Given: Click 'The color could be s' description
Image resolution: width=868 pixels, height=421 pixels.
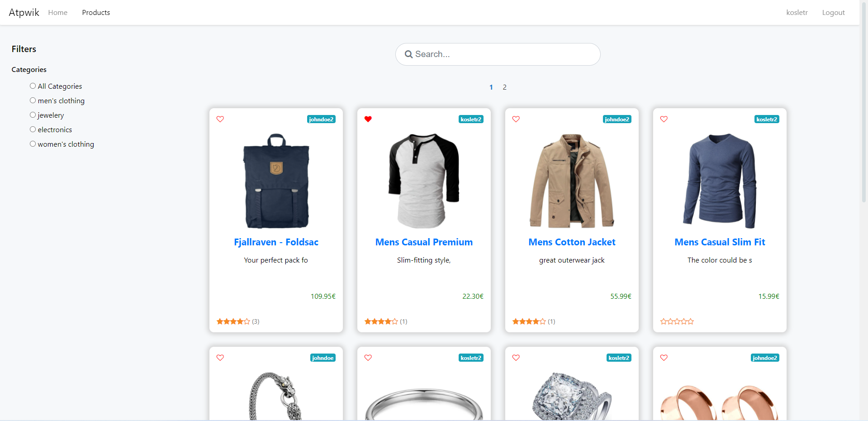Looking at the screenshot, I should (720, 260).
